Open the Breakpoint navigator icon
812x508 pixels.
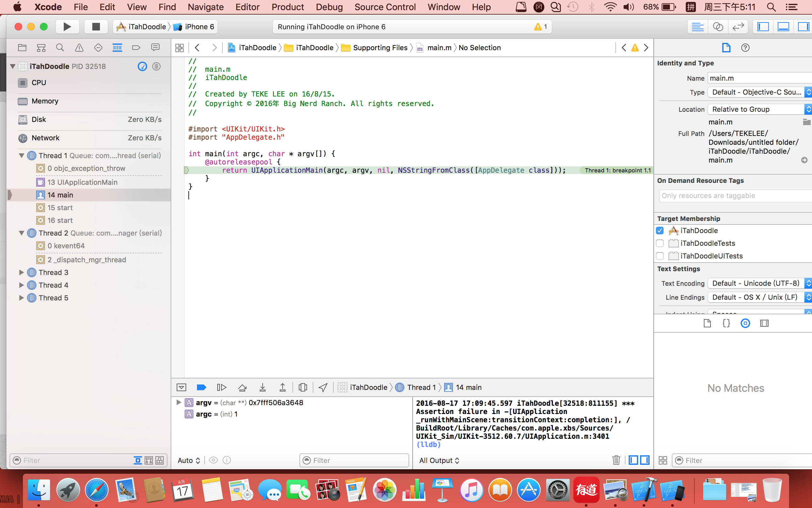click(x=136, y=48)
